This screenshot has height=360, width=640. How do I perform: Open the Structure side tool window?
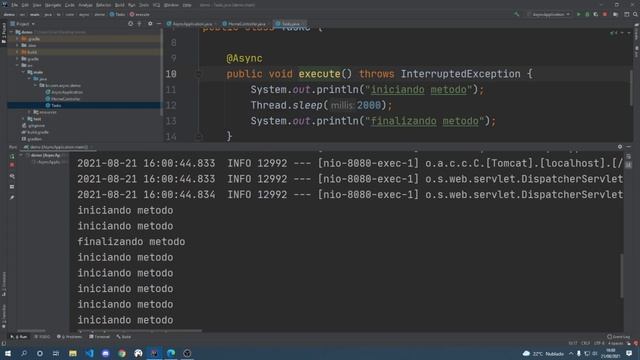(4, 284)
